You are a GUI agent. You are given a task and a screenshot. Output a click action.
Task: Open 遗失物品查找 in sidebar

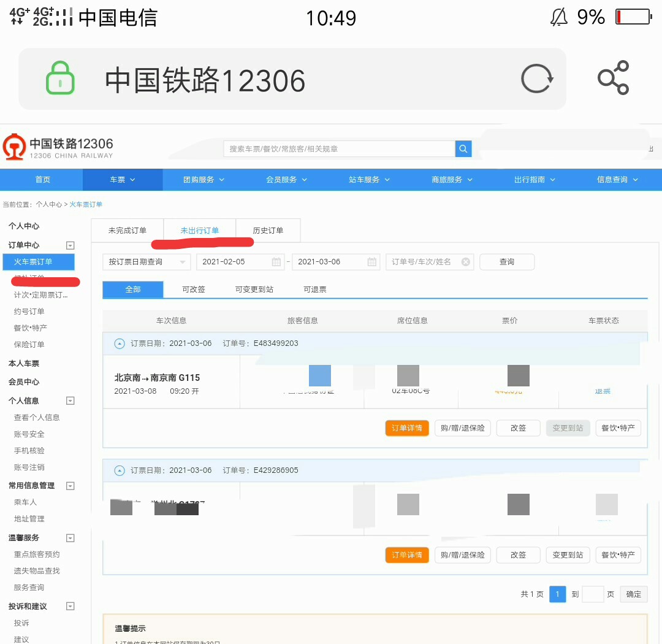tap(37, 571)
